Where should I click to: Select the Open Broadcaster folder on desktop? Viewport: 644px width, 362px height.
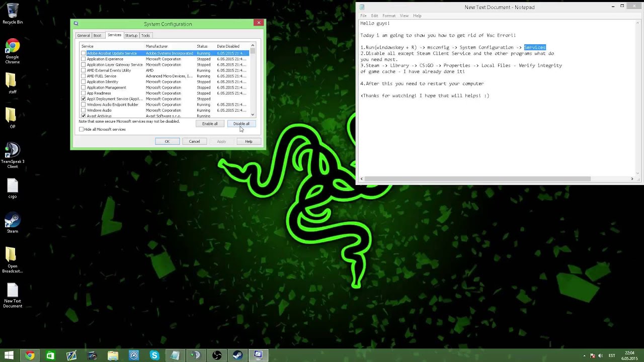[x=13, y=260]
